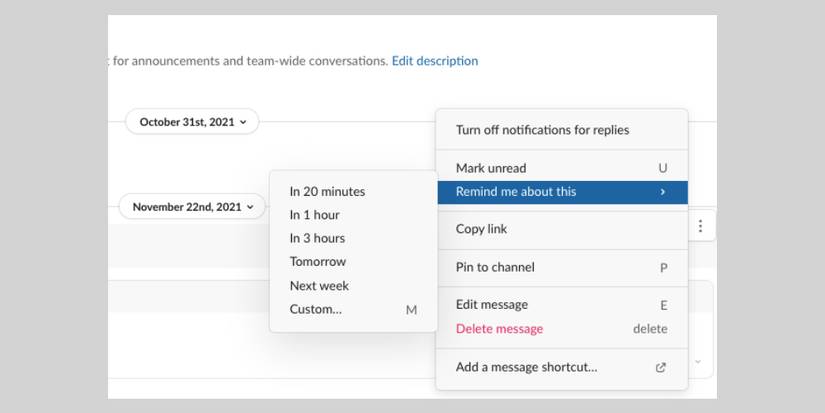Choose the Next week reminder option
Viewport: 825px width, 413px height.
tap(353, 286)
